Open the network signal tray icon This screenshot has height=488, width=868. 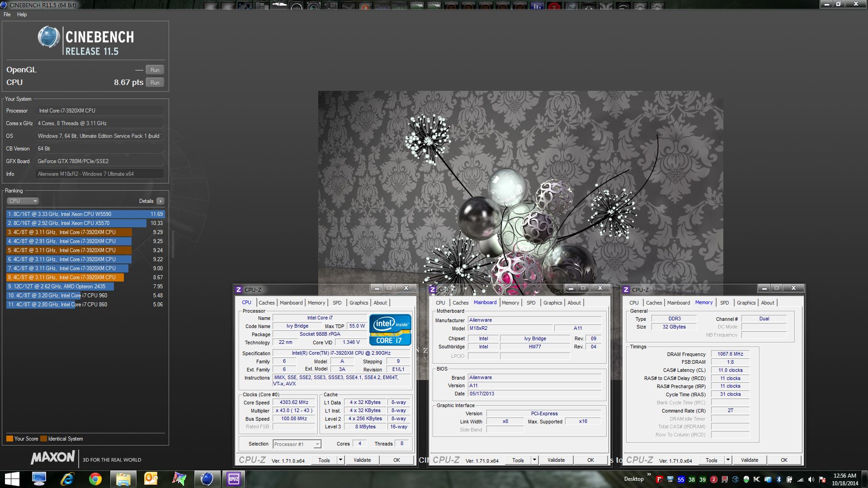coord(800,479)
